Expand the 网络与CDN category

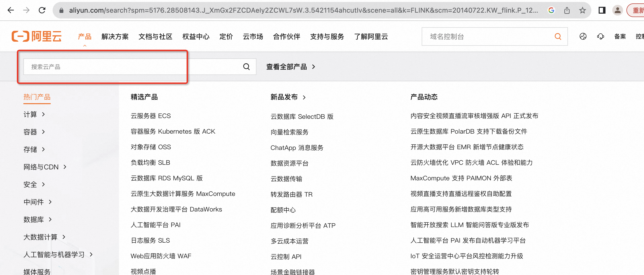pyautogui.click(x=45, y=167)
